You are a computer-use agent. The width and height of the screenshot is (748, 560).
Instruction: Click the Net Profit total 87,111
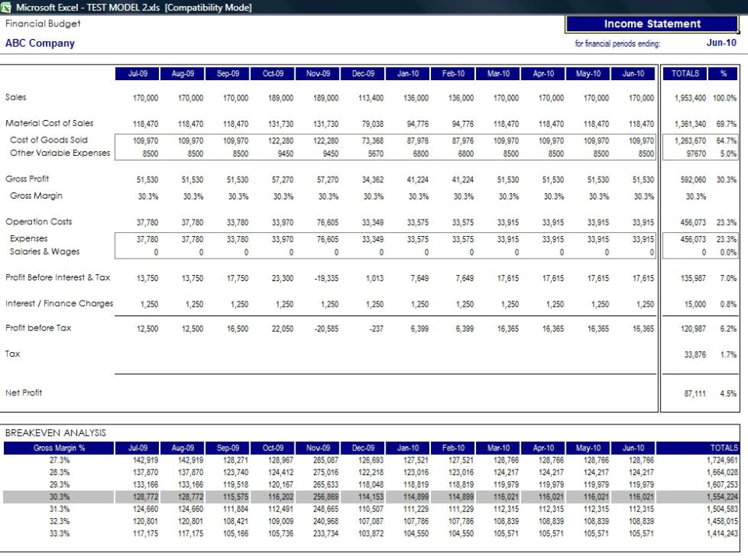[x=694, y=393]
